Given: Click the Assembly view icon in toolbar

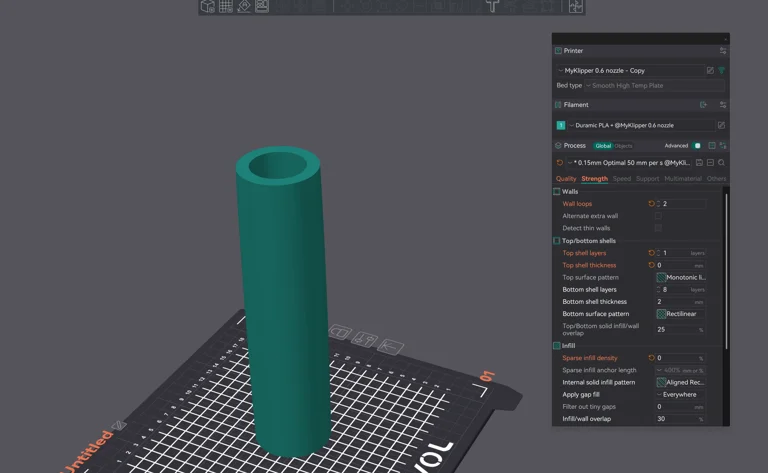Looking at the screenshot, I should (x=575, y=6).
